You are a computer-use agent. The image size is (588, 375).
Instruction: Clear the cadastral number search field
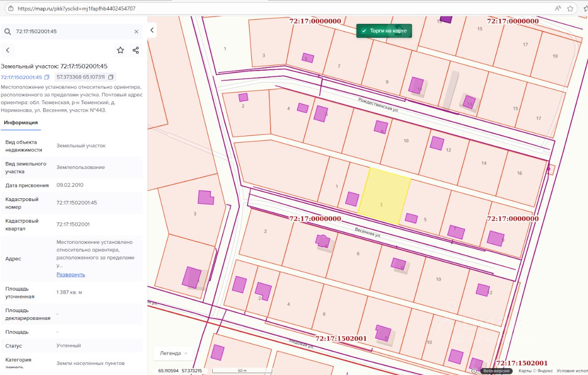136,32
